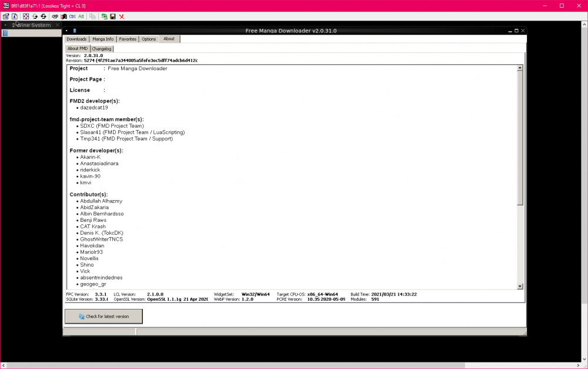The image size is (588, 369).
Task: Click the VNC viewer vertical scroll down arrow
Action: coord(584,359)
